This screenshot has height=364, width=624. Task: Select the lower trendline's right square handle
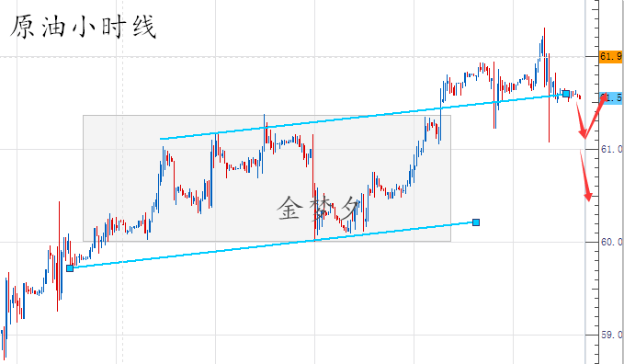coord(475,222)
